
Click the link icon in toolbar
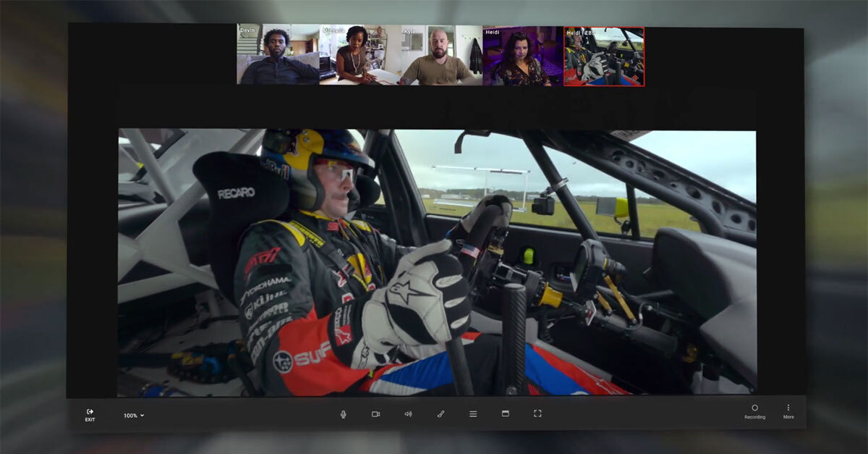[x=441, y=413]
